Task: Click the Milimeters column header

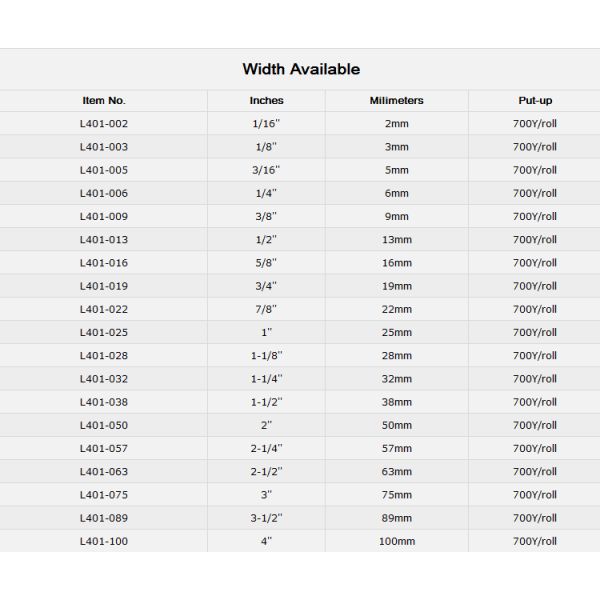Action: [x=396, y=101]
